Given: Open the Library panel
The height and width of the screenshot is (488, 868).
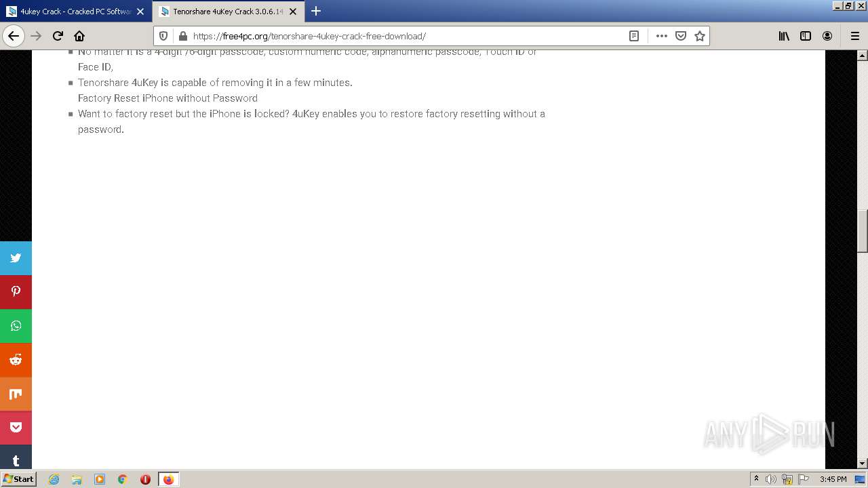Looking at the screenshot, I should click(x=784, y=36).
